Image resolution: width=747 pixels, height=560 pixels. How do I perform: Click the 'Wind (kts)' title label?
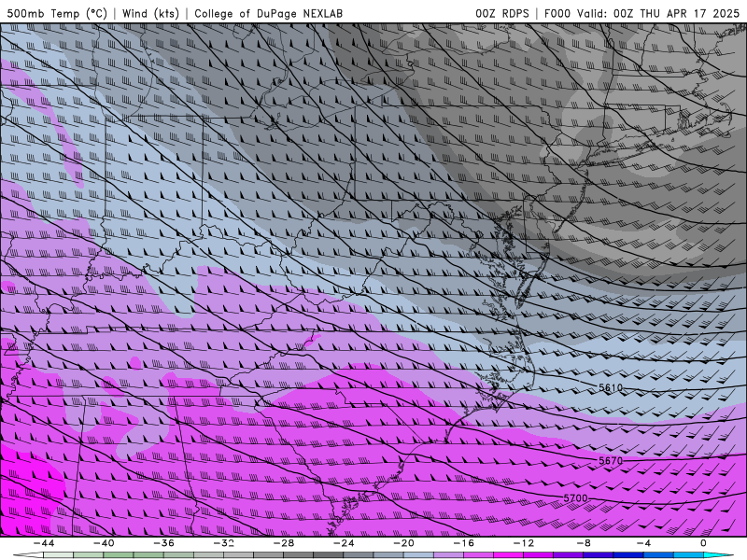[x=150, y=13]
